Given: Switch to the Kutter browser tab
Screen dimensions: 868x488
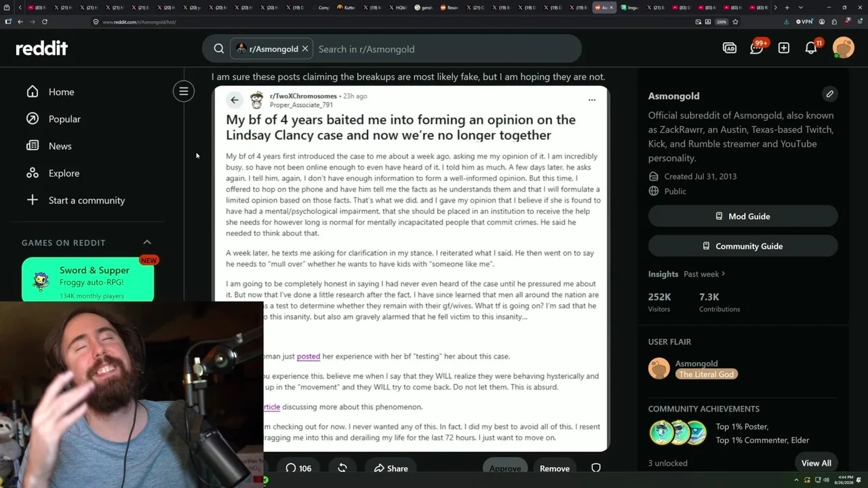Looking at the screenshot, I should tap(348, 7).
